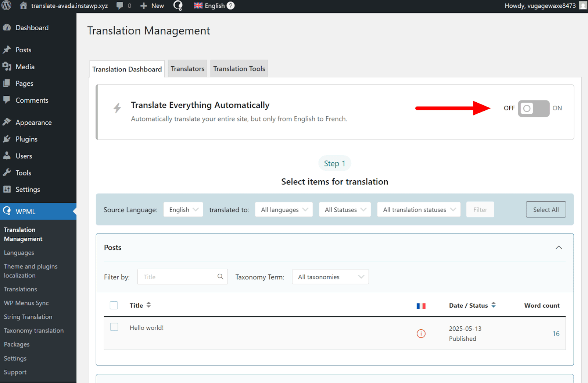Check the select-all checkbox in Title header
Viewport: 588px width, 383px height.
coord(114,305)
